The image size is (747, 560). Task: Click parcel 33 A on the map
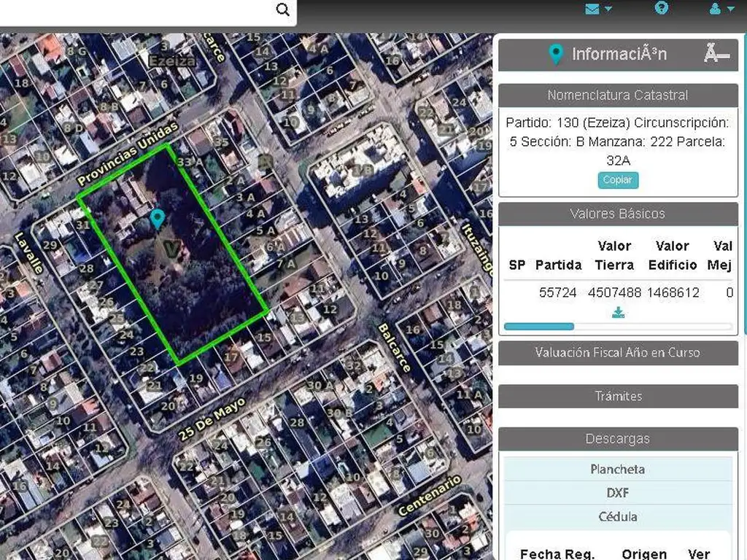(190, 162)
